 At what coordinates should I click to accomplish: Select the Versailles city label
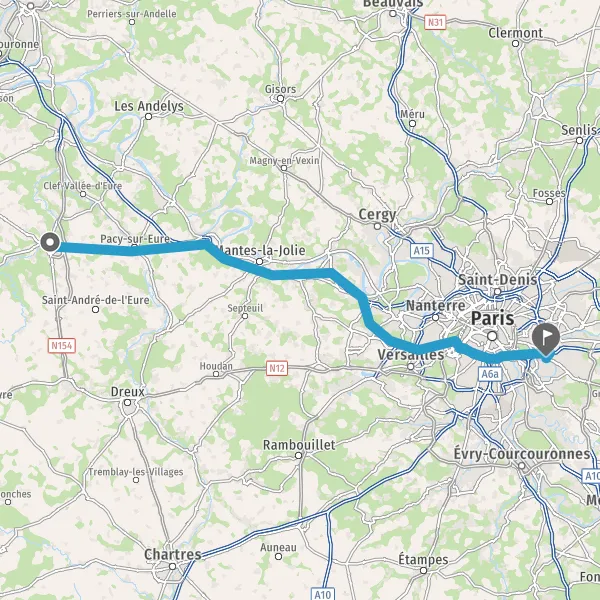(x=411, y=354)
